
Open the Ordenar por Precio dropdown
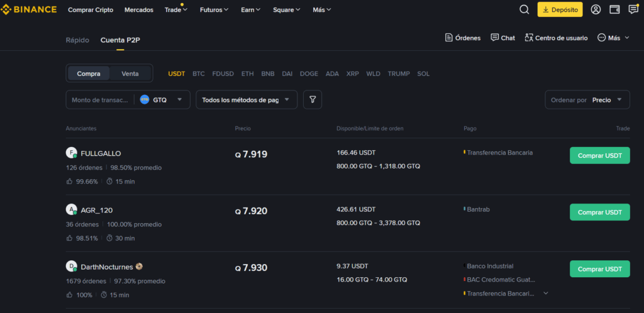(587, 99)
